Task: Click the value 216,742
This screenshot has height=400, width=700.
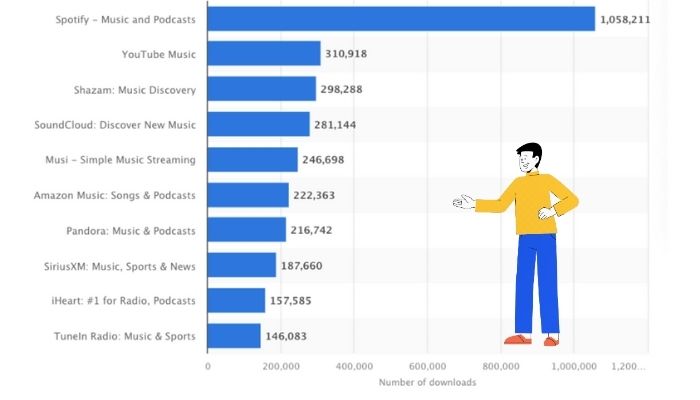Action: (x=311, y=230)
